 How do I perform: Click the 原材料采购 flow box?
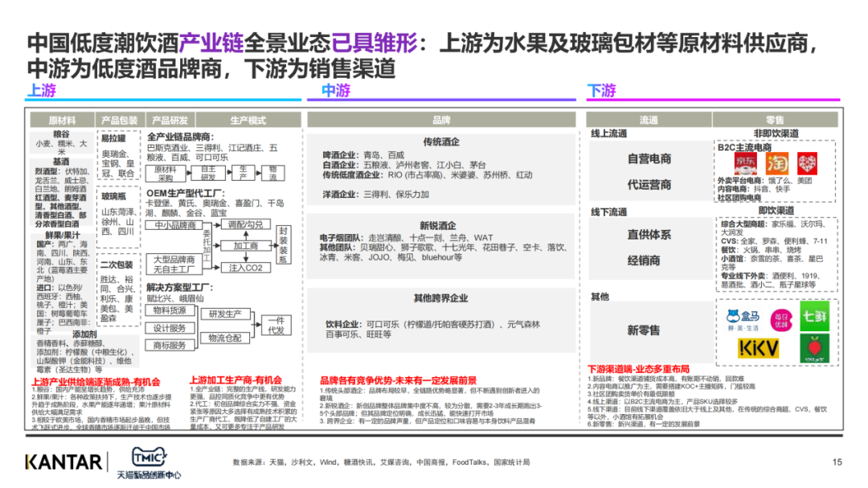[166, 174]
